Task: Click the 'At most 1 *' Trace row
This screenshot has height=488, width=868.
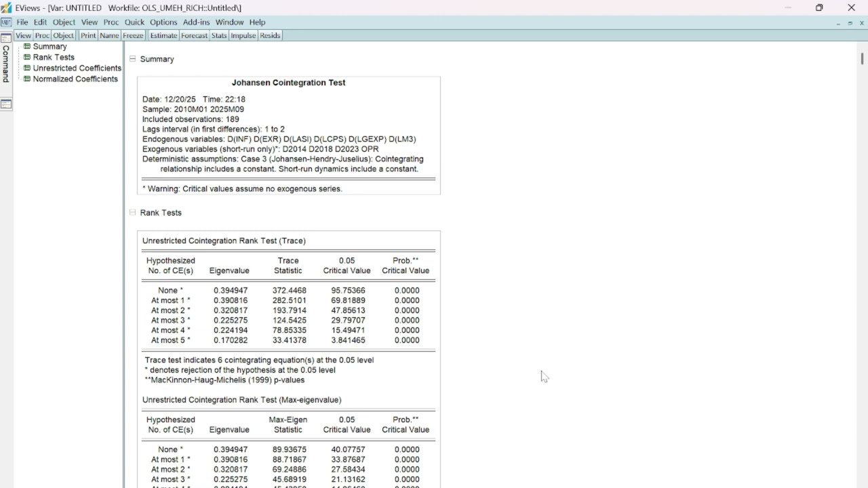Action: click(x=288, y=300)
